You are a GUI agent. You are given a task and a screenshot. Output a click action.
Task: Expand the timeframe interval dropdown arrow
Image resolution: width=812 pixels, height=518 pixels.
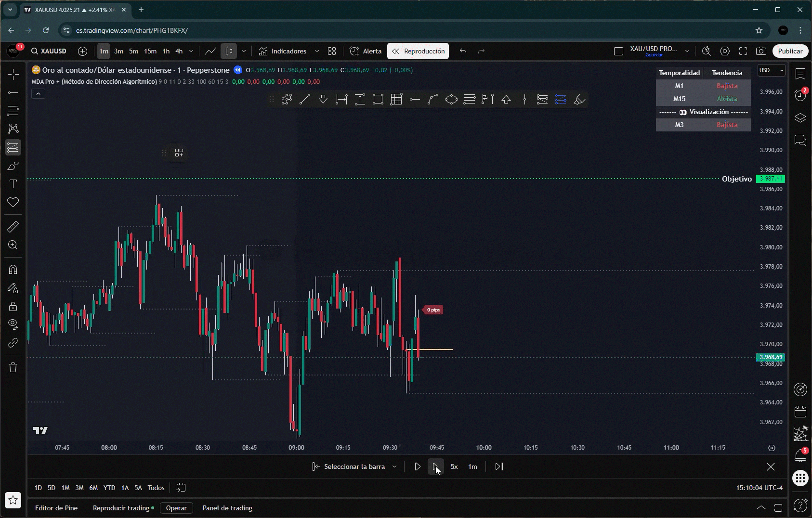pyautogui.click(x=191, y=51)
